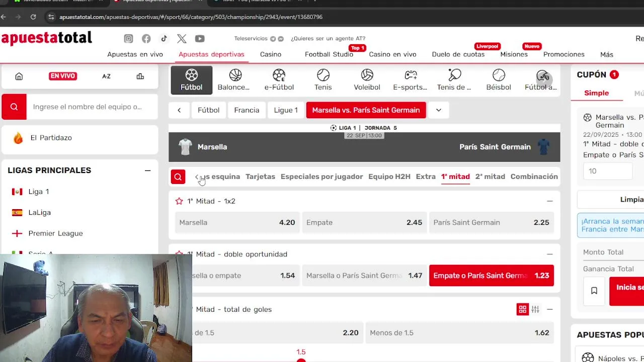
Task: Collapse the doble oportunidad market
Action: point(549,254)
